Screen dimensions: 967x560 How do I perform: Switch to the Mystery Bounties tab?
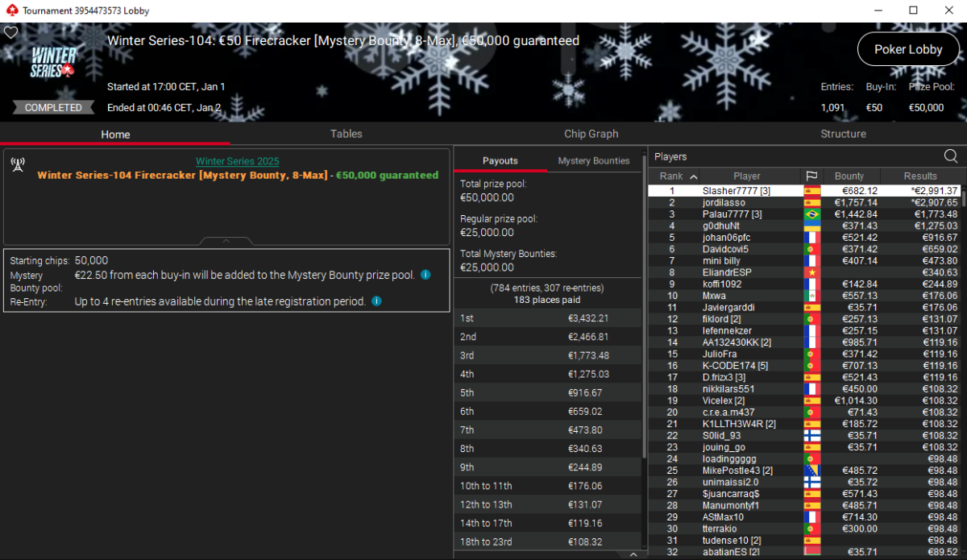(594, 160)
